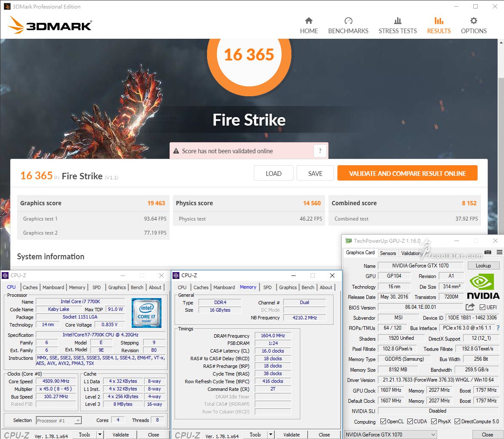The image size is (504, 439).
Task: Select Graphics Card tab in GPU-Z
Action: coord(360,252)
